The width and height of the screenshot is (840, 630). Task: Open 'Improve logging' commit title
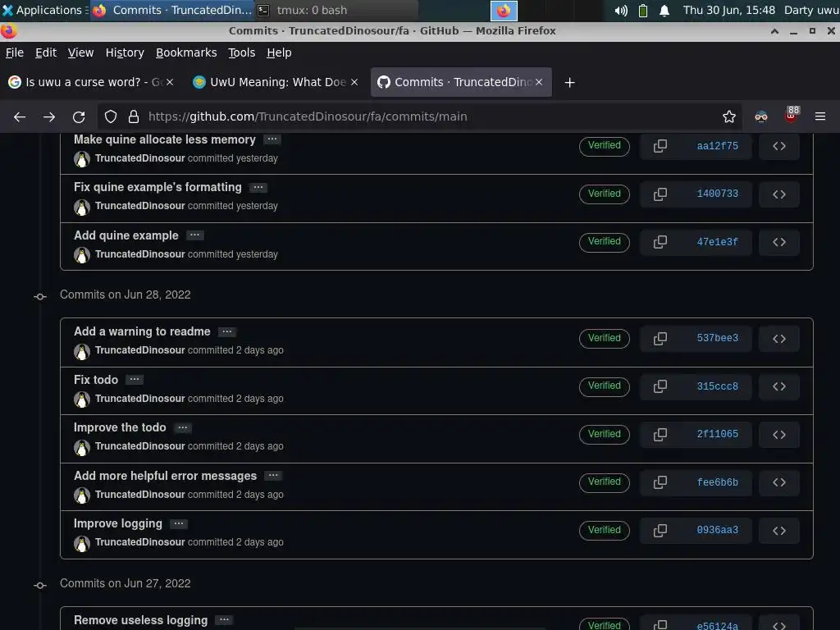[118, 523]
